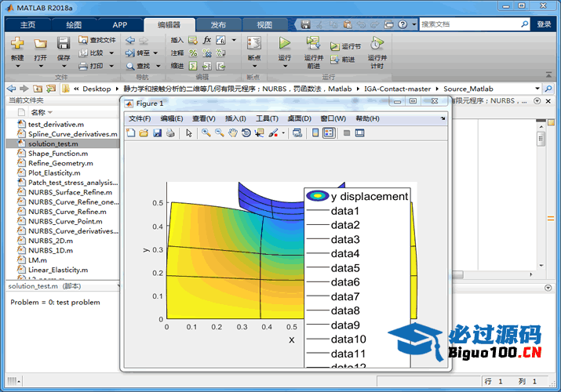Click the up-one-level folder icon in address bar
561x392 pixels.
(38, 89)
